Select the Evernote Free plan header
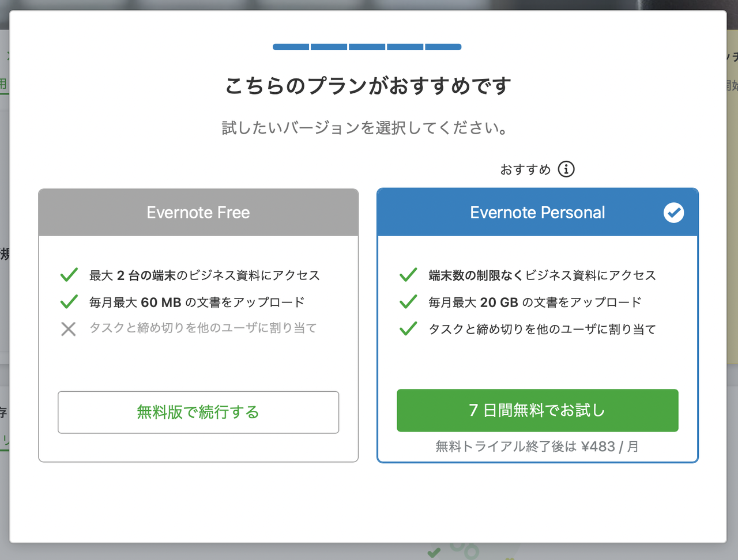 [x=198, y=213]
